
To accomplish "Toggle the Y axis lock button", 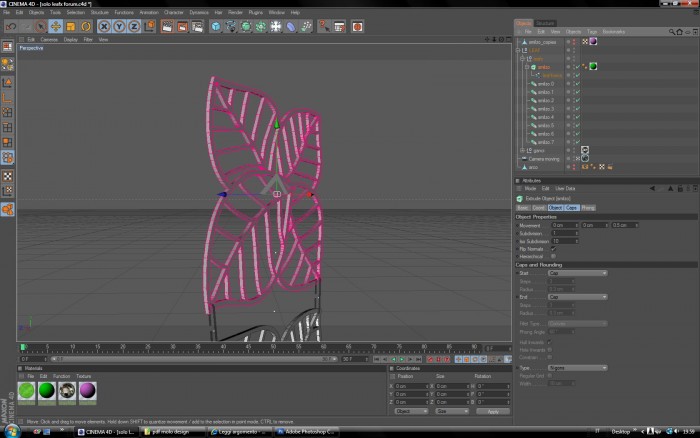I will point(119,26).
